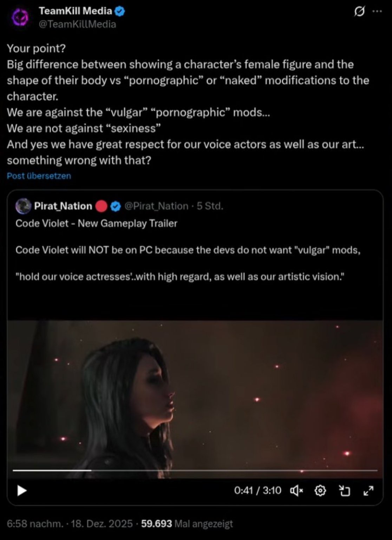Play the Code Violet trailer video
This screenshot has height=540, width=392.
pos(22,490)
